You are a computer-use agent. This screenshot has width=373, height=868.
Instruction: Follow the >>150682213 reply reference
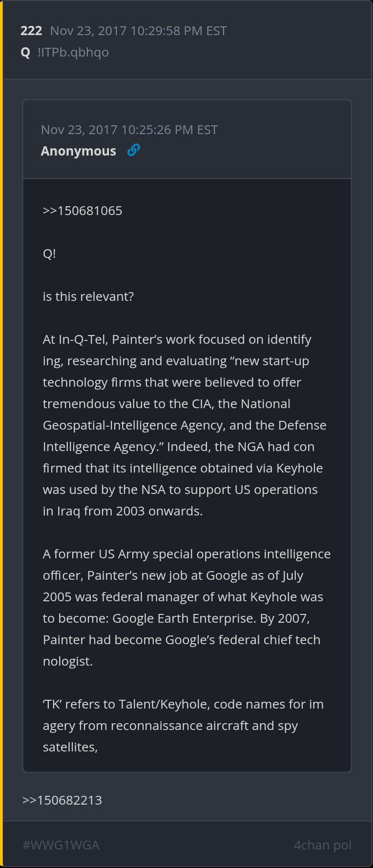click(62, 800)
